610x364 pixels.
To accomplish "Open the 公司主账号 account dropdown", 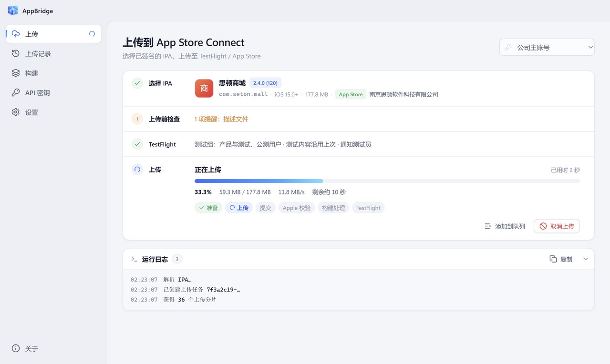I will point(547,47).
